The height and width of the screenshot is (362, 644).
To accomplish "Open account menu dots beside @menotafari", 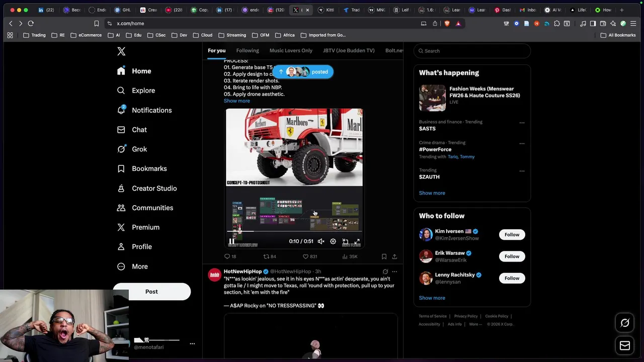I will coord(192,344).
